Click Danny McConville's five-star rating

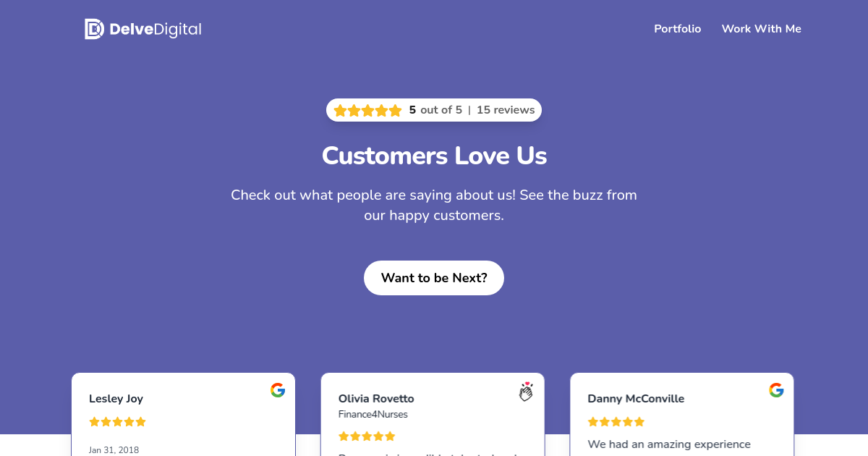point(616,421)
